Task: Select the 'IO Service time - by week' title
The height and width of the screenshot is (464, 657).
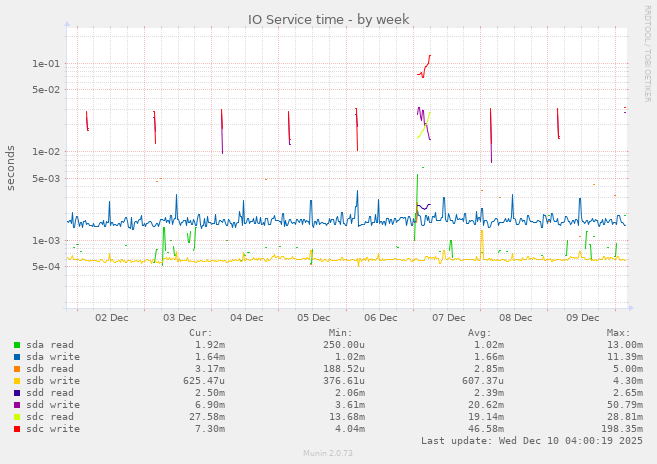Action: pos(328,19)
